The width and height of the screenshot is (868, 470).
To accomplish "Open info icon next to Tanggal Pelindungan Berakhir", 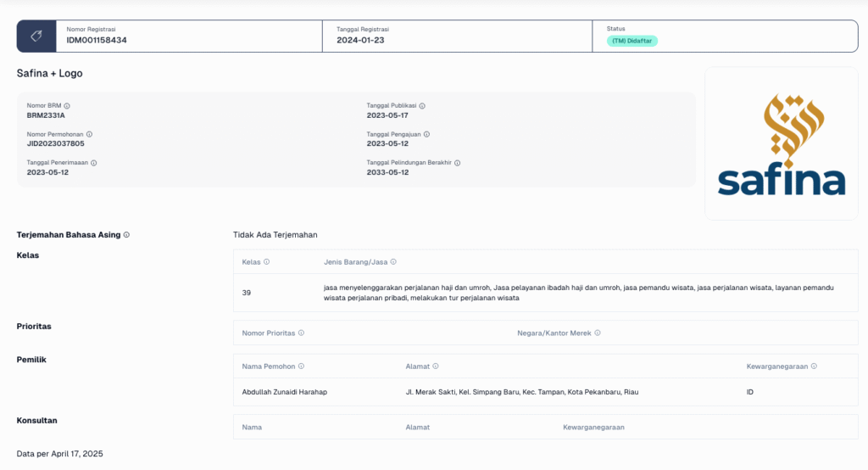I will click(x=457, y=163).
